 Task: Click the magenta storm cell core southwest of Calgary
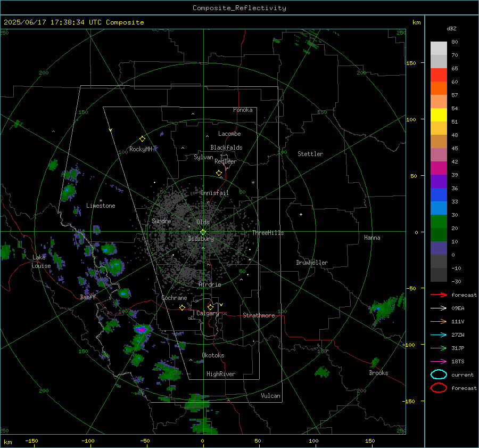pyautogui.click(x=141, y=330)
